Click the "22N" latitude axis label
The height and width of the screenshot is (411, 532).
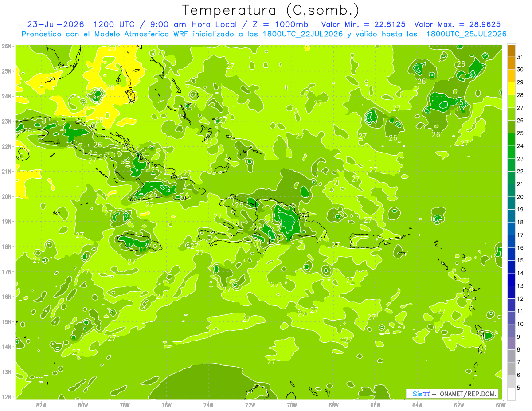click(7, 146)
